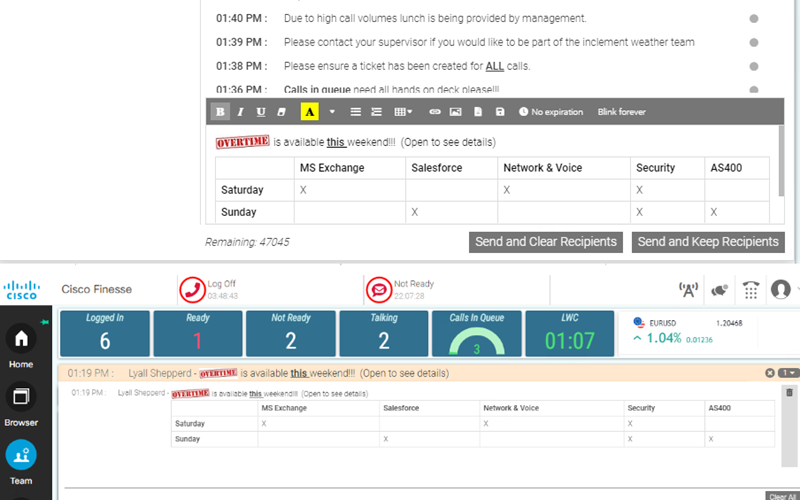Viewport: 800px width, 500px height.
Task: Dismiss the overtime message with the X icon
Action: click(x=770, y=373)
